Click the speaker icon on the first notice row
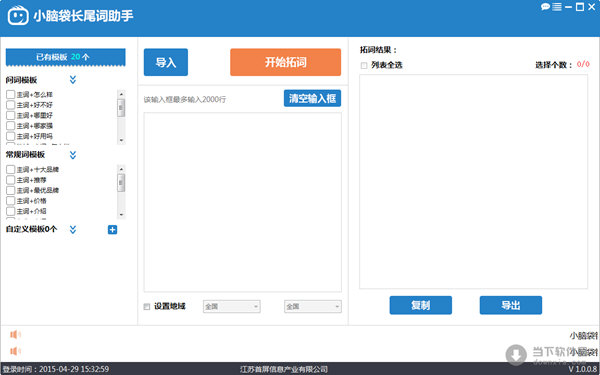Viewport: 600px width, 375px height. [x=15, y=335]
